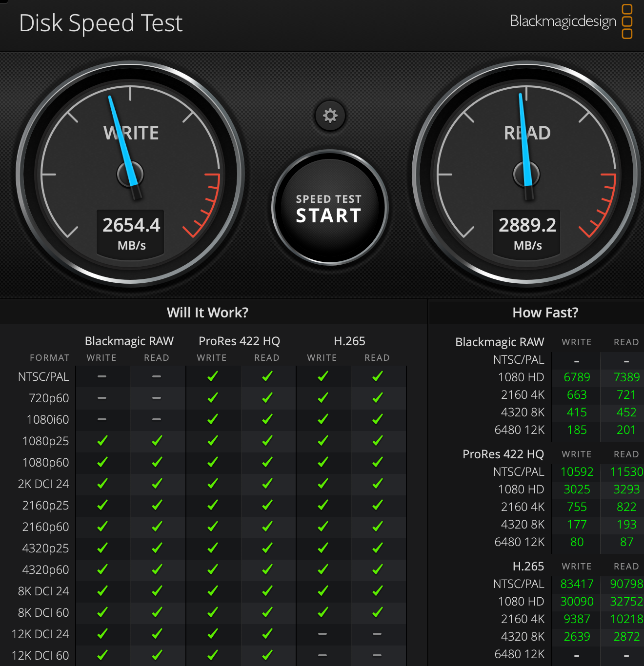The image size is (644, 666).
Task: Click H.265 1080 HD read value 32752
Action: (x=626, y=602)
